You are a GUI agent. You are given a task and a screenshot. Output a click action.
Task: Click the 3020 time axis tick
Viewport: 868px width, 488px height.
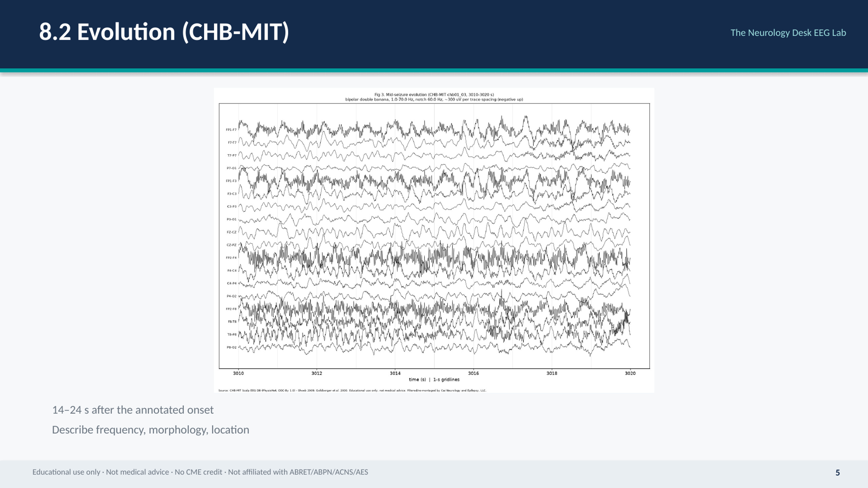click(x=630, y=373)
